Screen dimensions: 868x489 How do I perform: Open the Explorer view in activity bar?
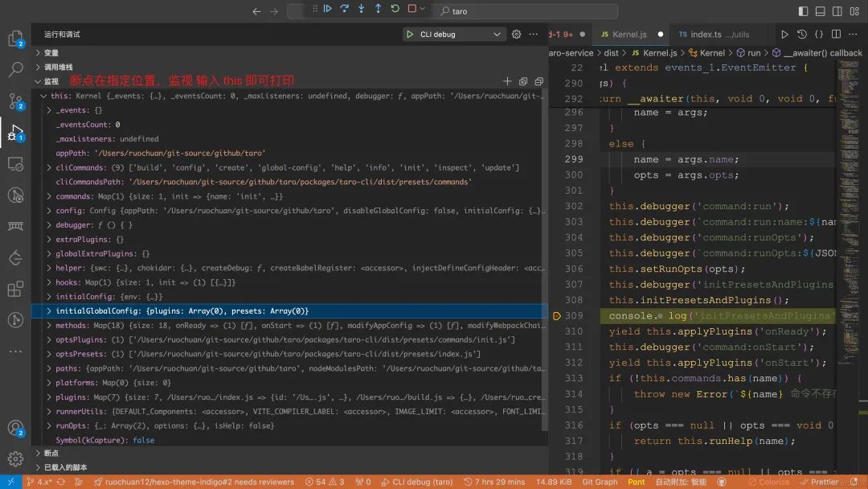(15, 39)
